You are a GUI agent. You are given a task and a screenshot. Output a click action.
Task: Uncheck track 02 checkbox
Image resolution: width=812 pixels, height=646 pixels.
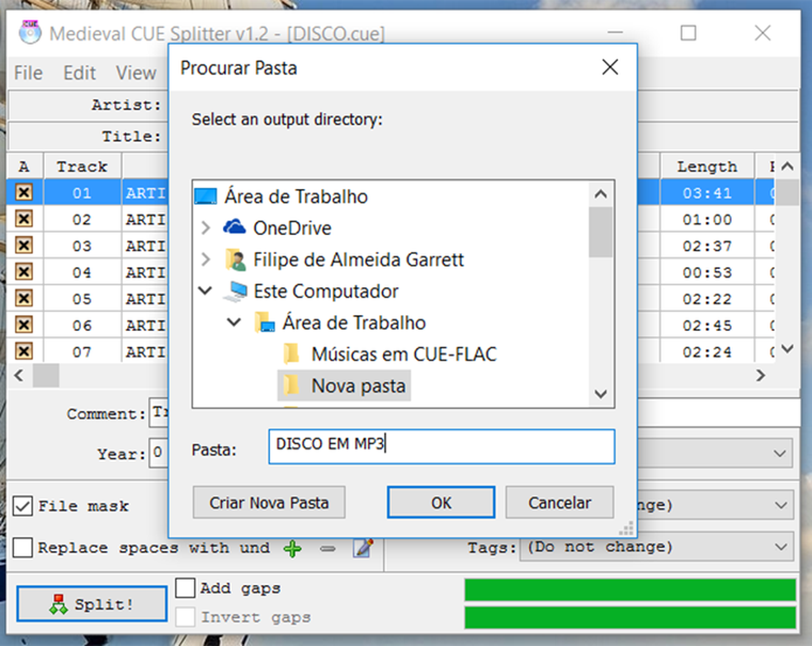[x=24, y=219]
